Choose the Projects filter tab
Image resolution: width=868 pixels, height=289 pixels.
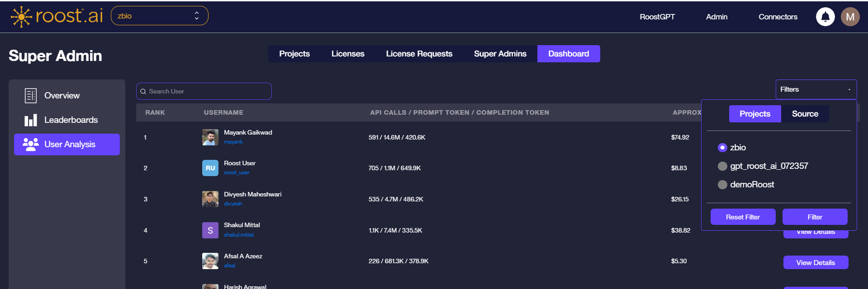point(755,114)
